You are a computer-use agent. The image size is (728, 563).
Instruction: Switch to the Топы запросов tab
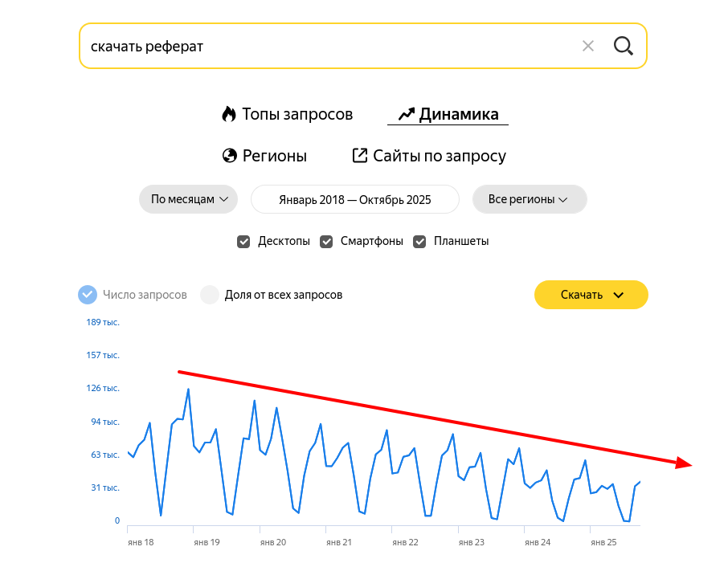point(297,114)
